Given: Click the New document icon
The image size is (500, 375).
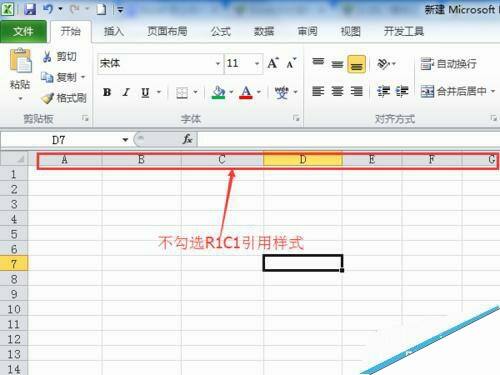Looking at the screenshot, I should 101,9.
